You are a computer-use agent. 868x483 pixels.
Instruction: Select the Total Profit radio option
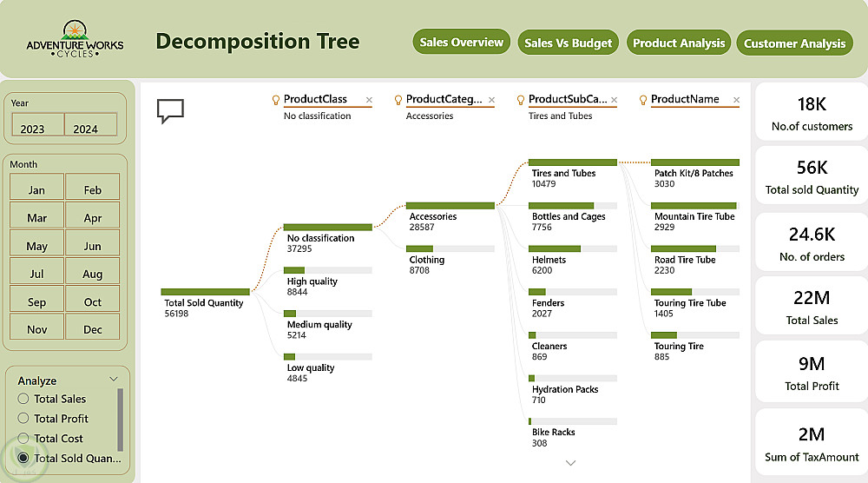[x=23, y=418]
